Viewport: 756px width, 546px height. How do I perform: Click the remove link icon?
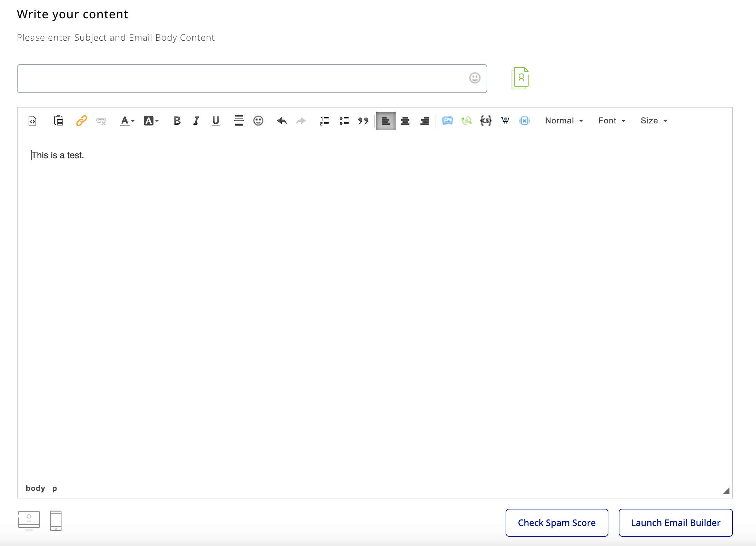101,121
